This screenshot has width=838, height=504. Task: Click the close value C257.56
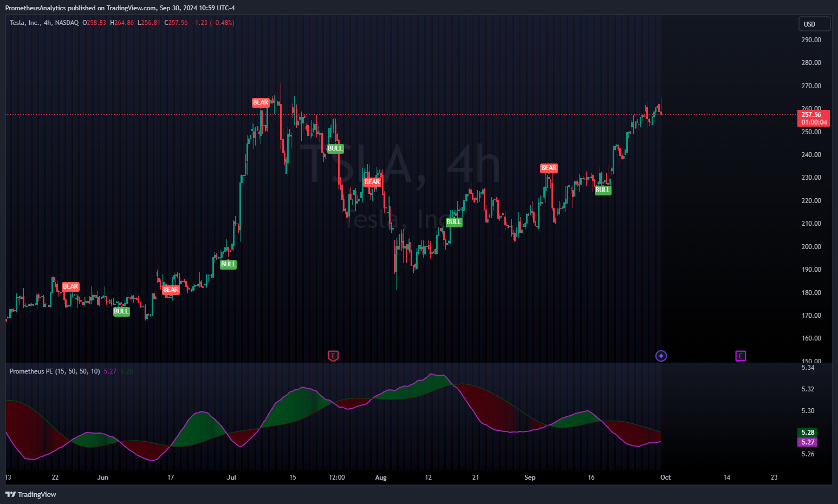[x=176, y=23]
